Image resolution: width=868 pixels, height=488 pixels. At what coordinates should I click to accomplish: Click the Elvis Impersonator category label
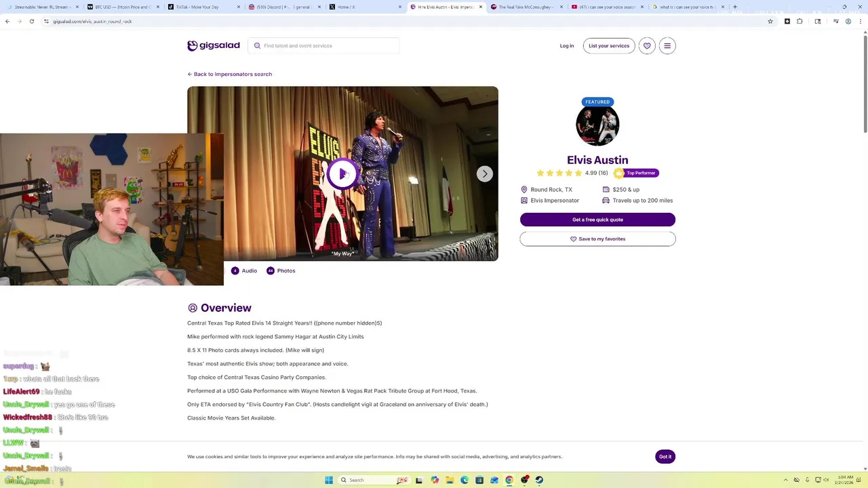click(x=550, y=201)
